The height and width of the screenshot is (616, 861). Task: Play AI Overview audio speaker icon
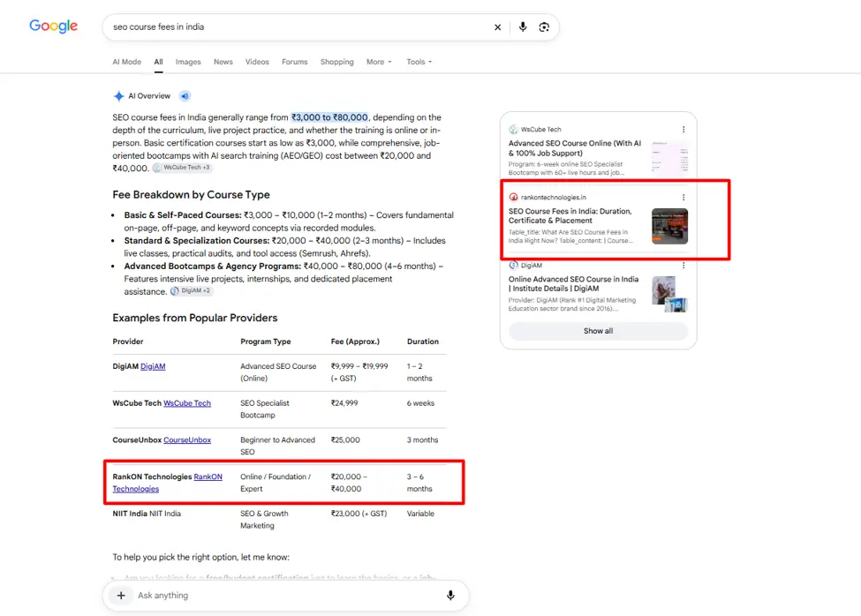click(185, 96)
